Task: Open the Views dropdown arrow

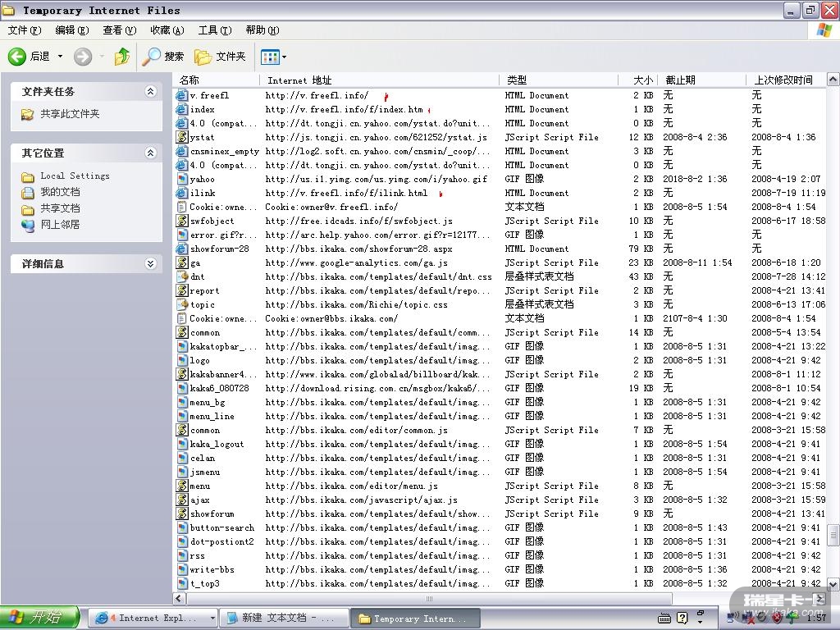Action: click(284, 57)
